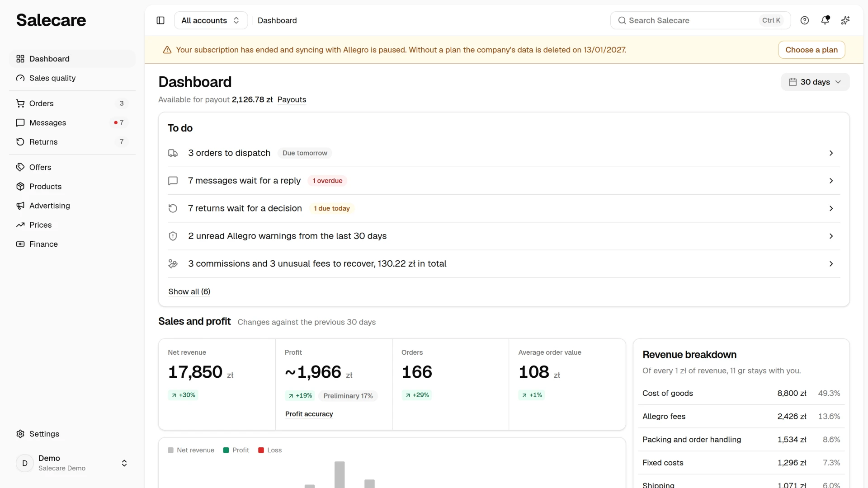This screenshot has width=868, height=488.
Task: Open the 30 days period dropdown
Action: 815,82
